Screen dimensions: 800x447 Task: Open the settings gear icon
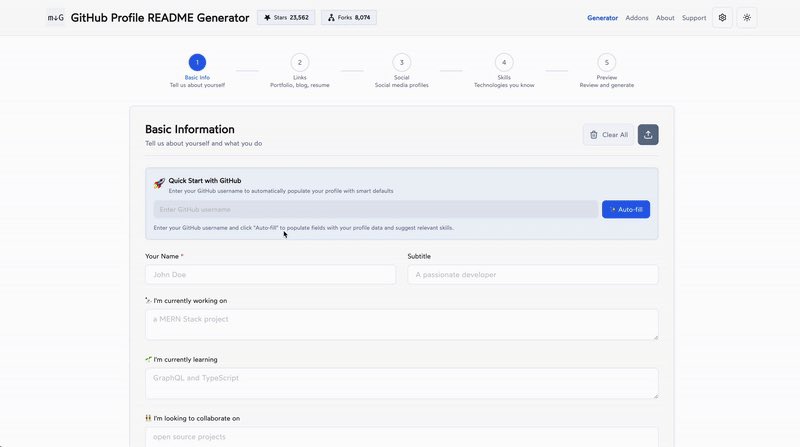(x=722, y=18)
